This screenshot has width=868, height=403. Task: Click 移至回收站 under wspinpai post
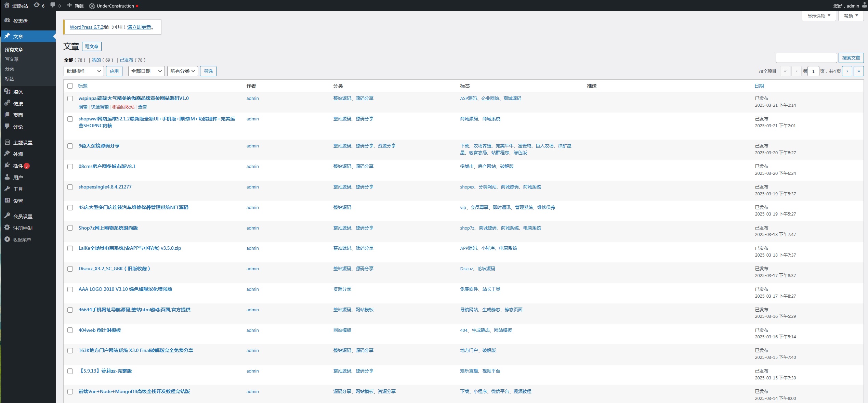point(123,107)
